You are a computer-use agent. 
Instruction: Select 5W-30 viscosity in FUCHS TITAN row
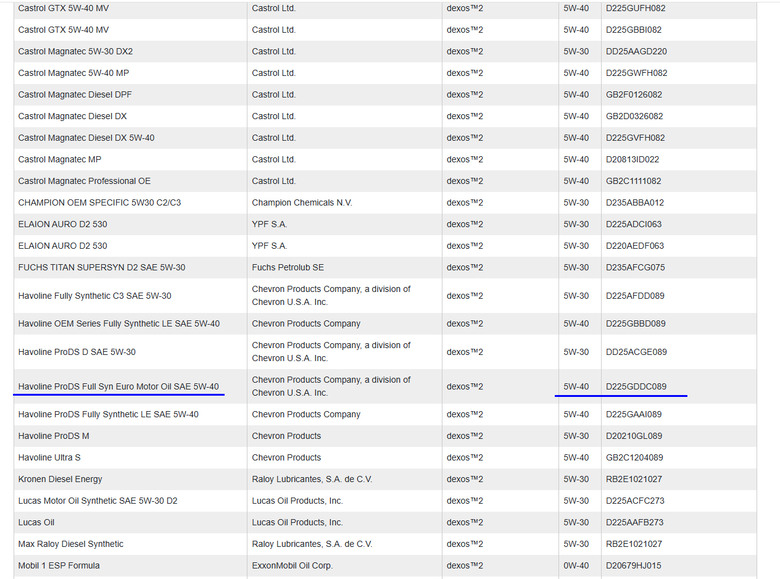[x=576, y=268]
